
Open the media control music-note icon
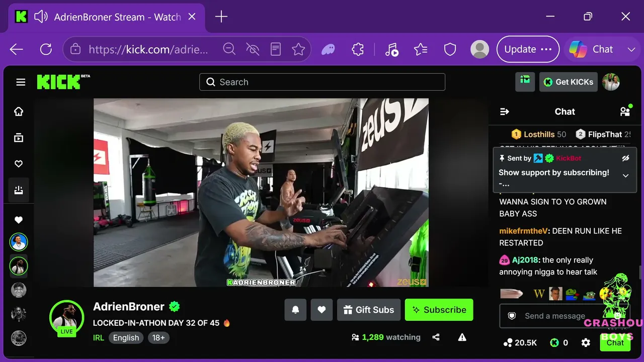pos(391,49)
